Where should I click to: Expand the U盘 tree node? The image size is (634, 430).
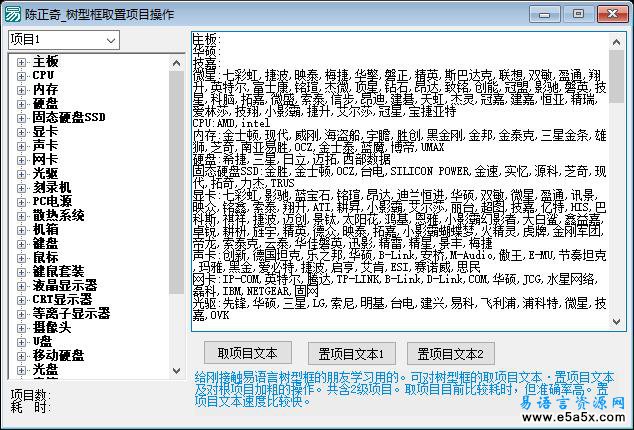coord(21,342)
